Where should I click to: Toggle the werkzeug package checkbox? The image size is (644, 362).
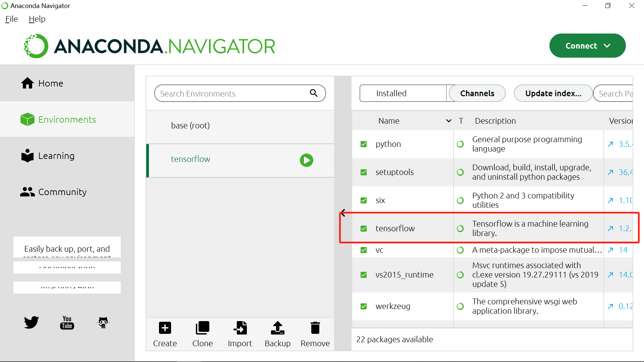364,306
